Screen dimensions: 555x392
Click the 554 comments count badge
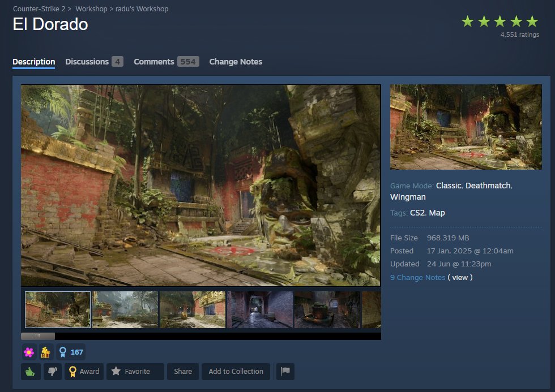(x=188, y=62)
